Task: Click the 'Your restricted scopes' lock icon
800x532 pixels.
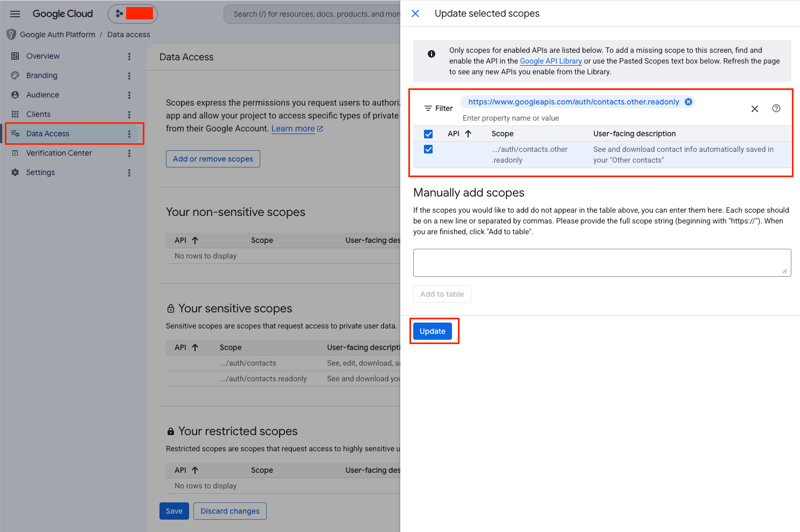Action: (171, 431)
